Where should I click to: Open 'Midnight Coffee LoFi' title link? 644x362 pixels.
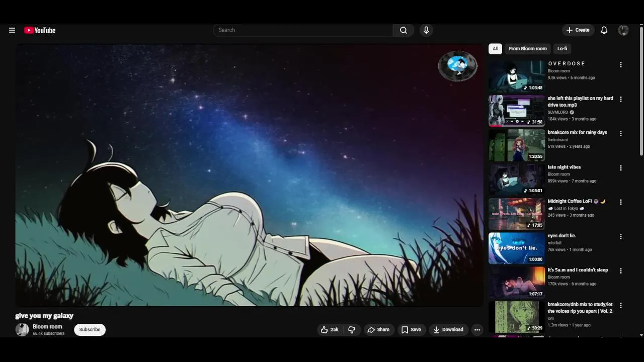(x=577, y=201)
